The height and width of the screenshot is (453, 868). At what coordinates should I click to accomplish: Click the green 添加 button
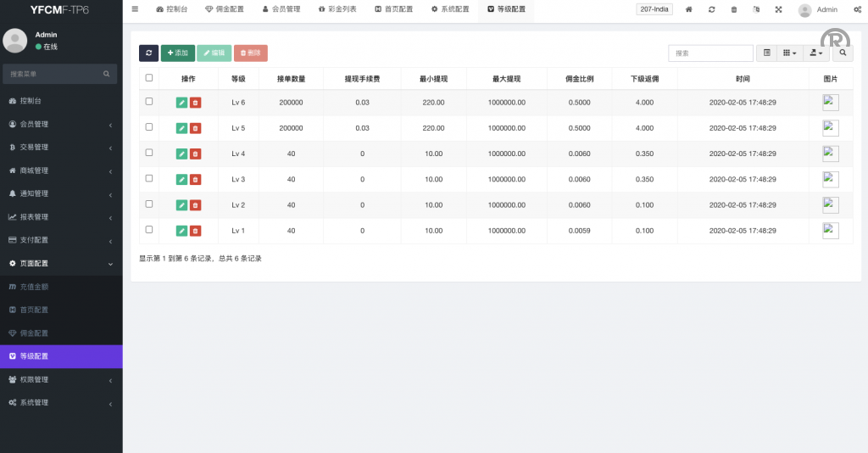178,53
